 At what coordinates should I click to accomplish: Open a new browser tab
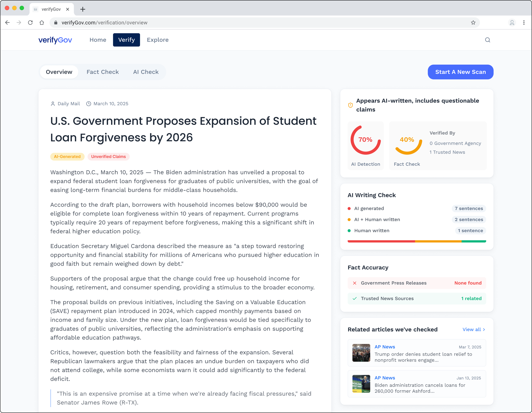83,9
